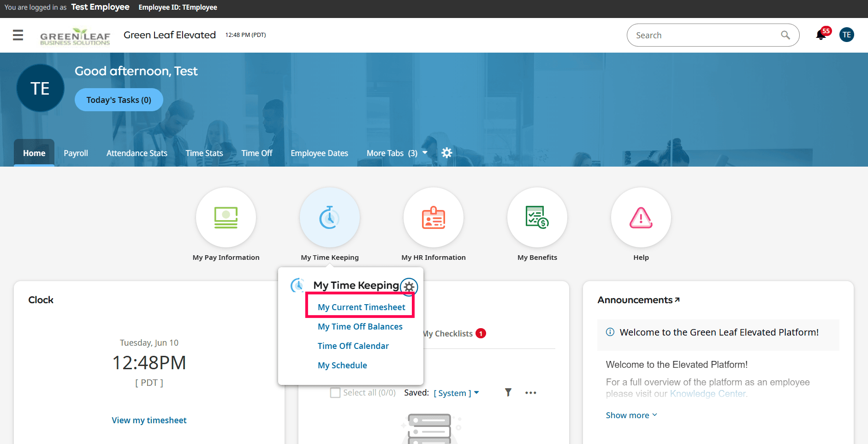Screen dimensions: 868x444
Task: Click the My Pay Information label
Action: coord(226,257)
